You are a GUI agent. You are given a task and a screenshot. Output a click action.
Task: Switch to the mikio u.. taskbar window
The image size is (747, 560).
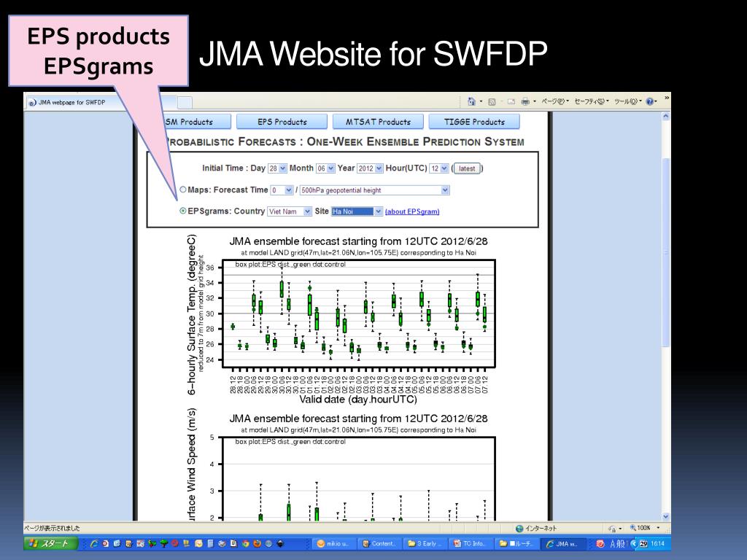point(336,543)
